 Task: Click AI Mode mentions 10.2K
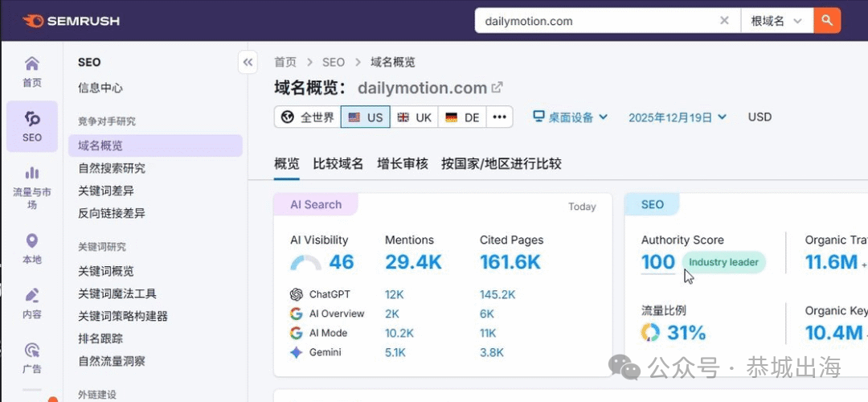click(399, 333)
